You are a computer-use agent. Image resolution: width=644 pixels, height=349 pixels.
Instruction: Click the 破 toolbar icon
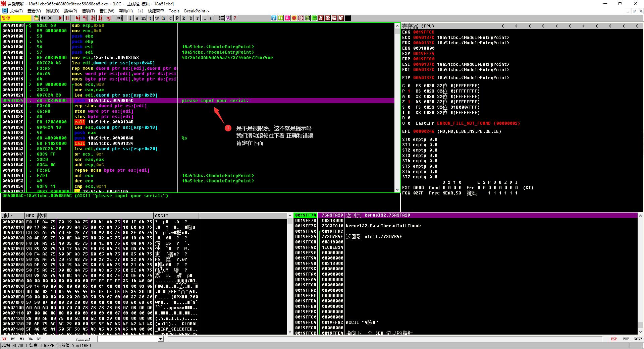(x=334, y=18)
